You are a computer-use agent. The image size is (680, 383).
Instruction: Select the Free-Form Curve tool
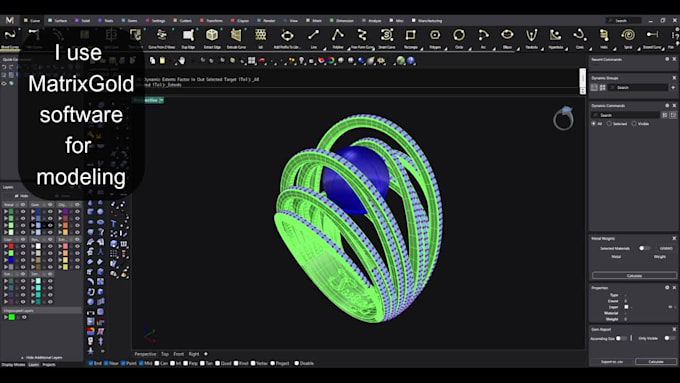point(362,38)
